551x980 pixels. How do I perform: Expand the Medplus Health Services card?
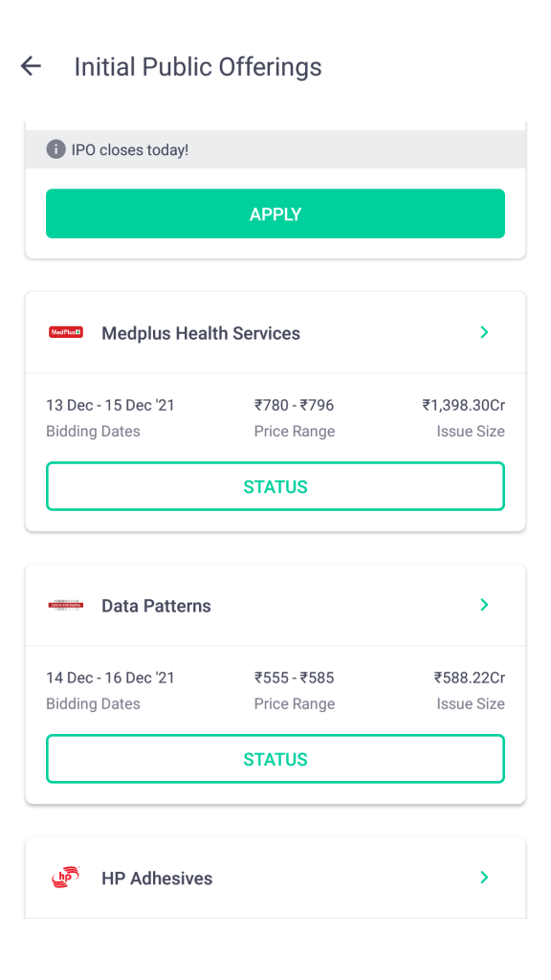[x=275, y=332]
